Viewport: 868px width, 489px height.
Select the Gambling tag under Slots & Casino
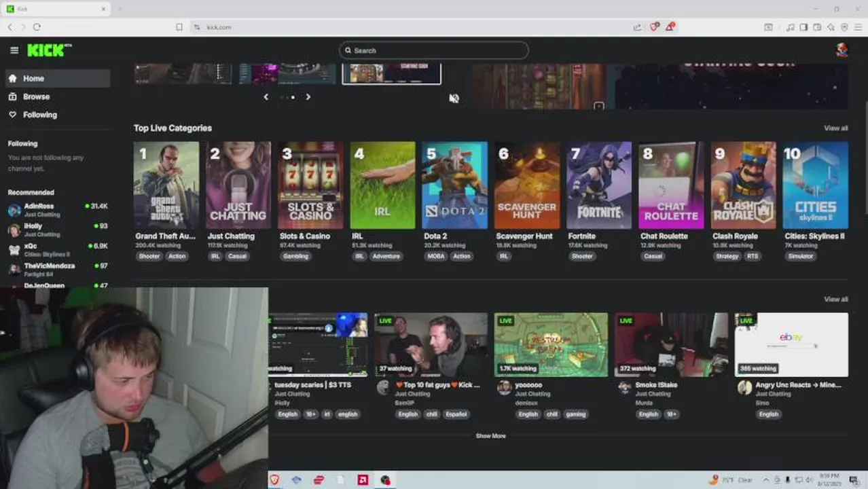tap(295, 256)
